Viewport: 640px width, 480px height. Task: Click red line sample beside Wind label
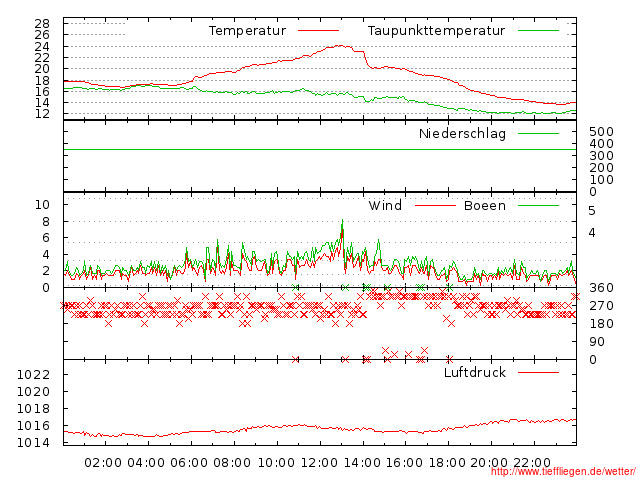(x=435, y=205)
